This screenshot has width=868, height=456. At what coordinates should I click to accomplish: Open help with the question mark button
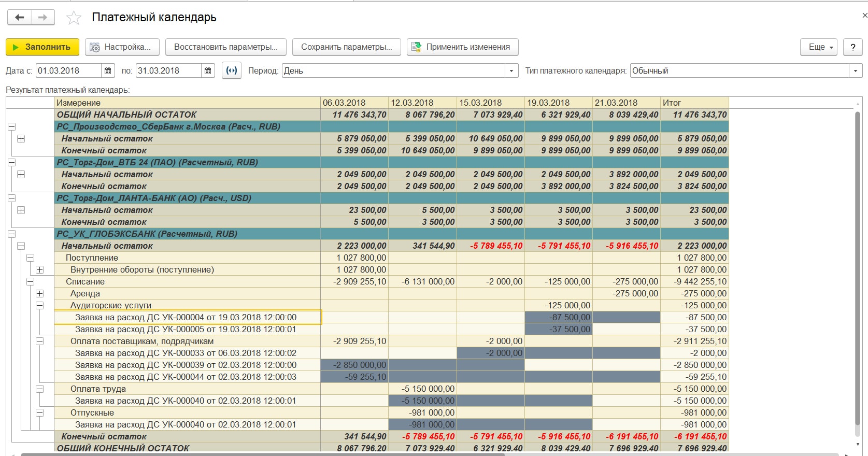853,47
